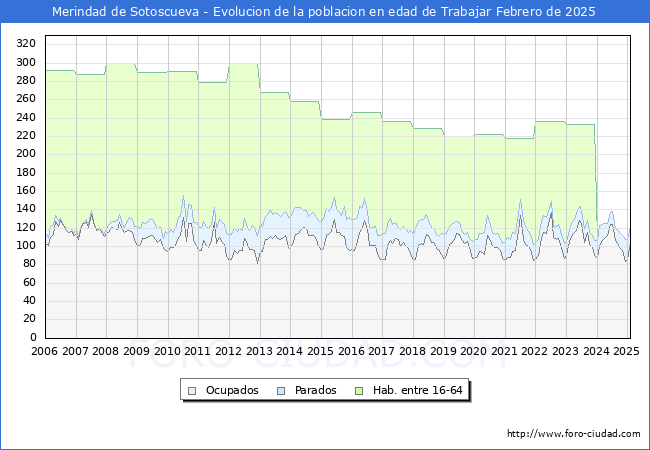Click the 2008 x-axis label

click(106, 351)
